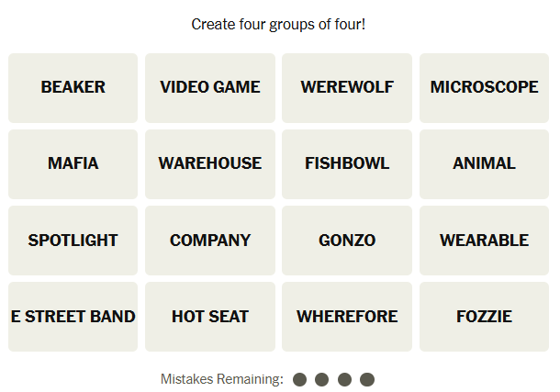This screenshot has height=392, width=560.
Task: Select the WEARABLE tile
Action: [x=484, y=241]
